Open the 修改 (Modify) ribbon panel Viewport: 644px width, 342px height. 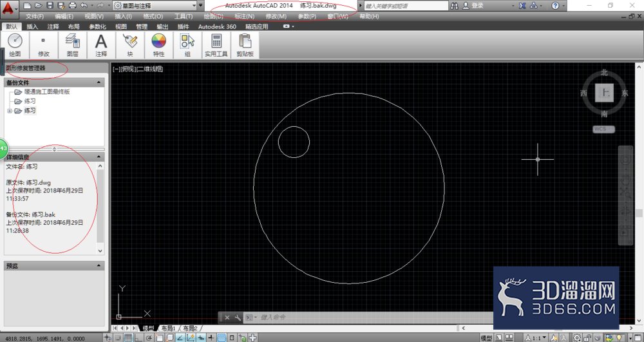[x=44, y=44]
